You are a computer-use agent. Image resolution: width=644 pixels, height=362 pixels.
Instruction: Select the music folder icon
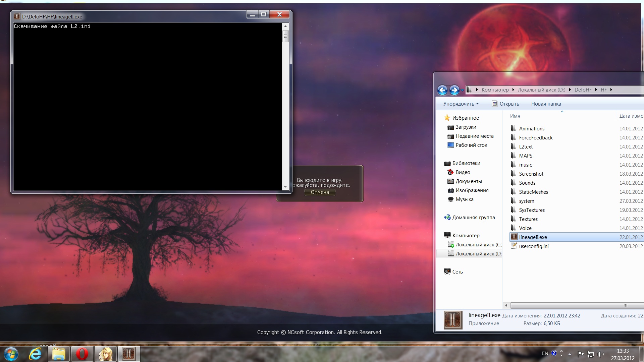(x=513, y=165)
